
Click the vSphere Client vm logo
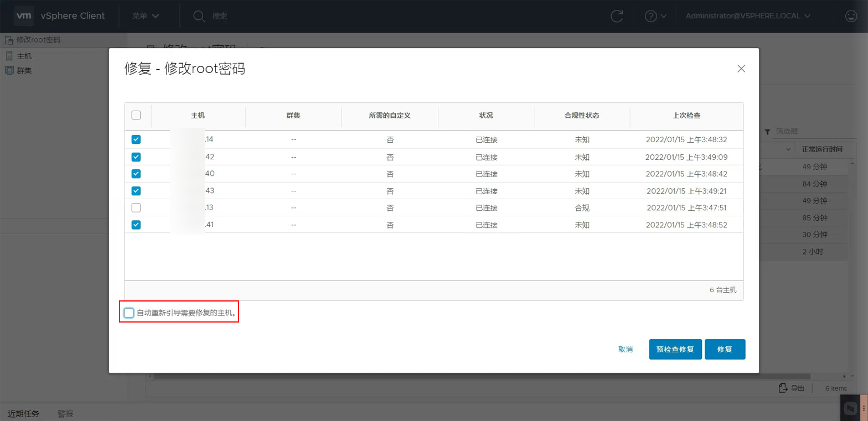24,16
